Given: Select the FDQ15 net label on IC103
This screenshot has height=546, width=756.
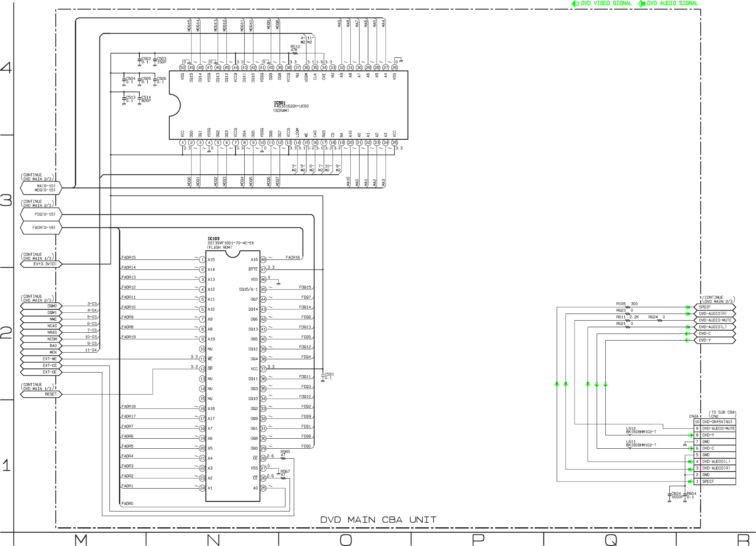Looking at the screenshot, I should tap(305, 287).
